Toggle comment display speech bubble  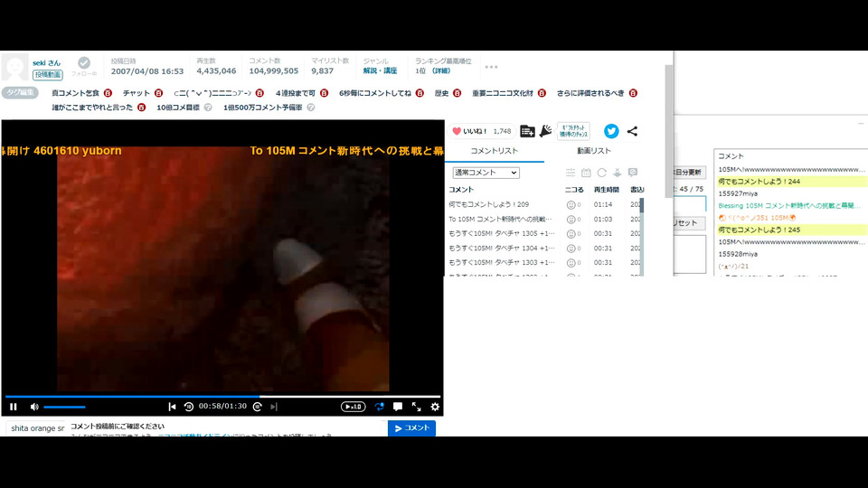398,407
